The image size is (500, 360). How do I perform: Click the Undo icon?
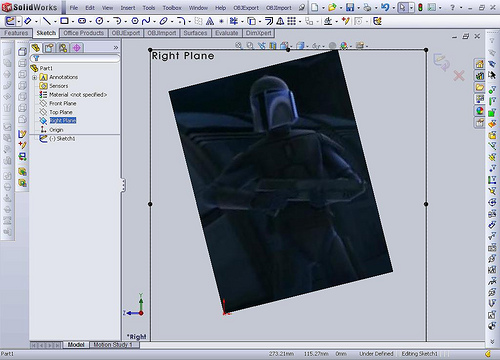tap(385, 7)
